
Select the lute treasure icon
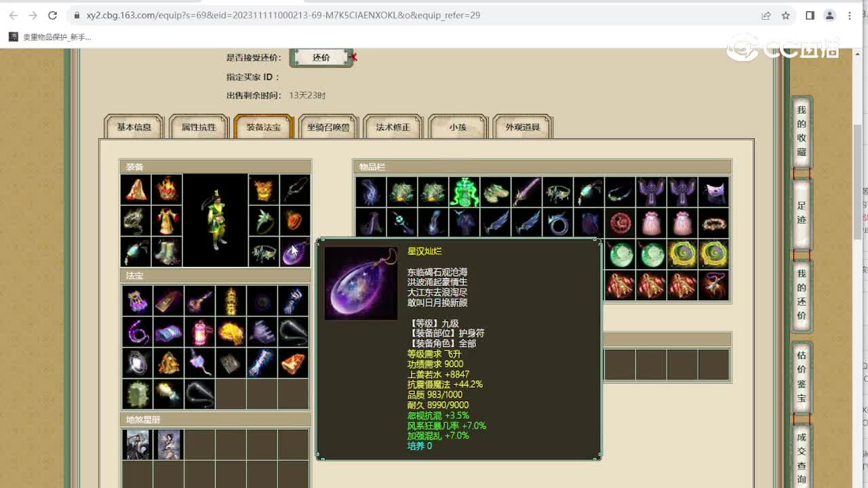[199, 300]
